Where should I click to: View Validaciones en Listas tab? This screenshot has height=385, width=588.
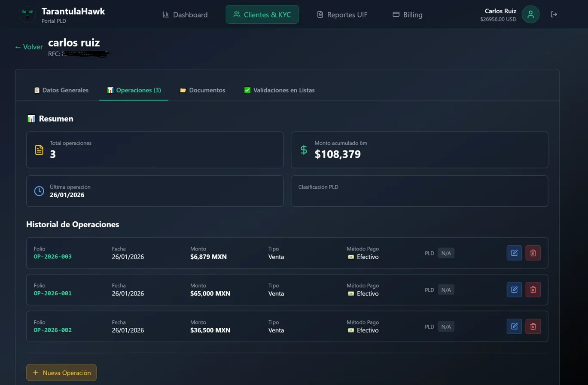pyautogui.click(x=279, y=90)
